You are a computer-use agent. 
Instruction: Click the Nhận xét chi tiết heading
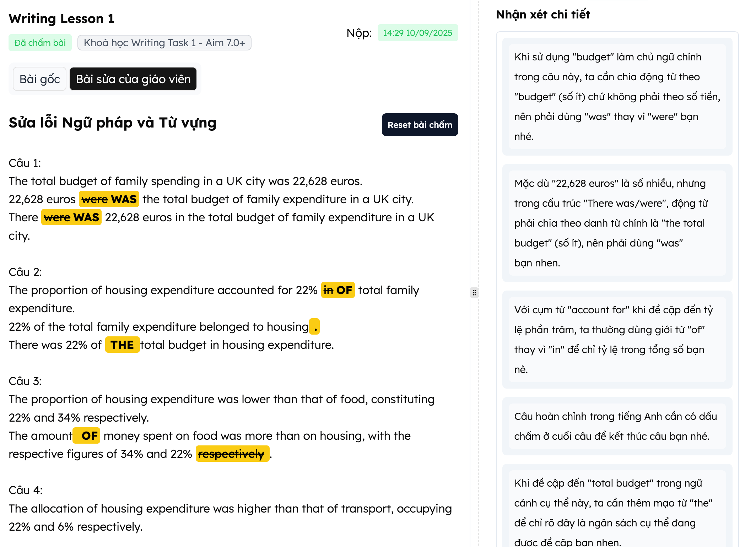[543, 15]
